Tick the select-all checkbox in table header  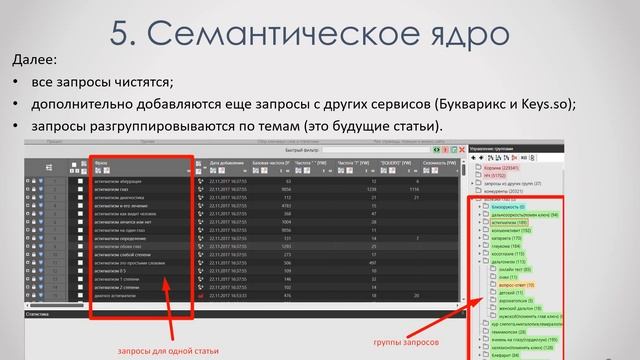tap(74, 165)
